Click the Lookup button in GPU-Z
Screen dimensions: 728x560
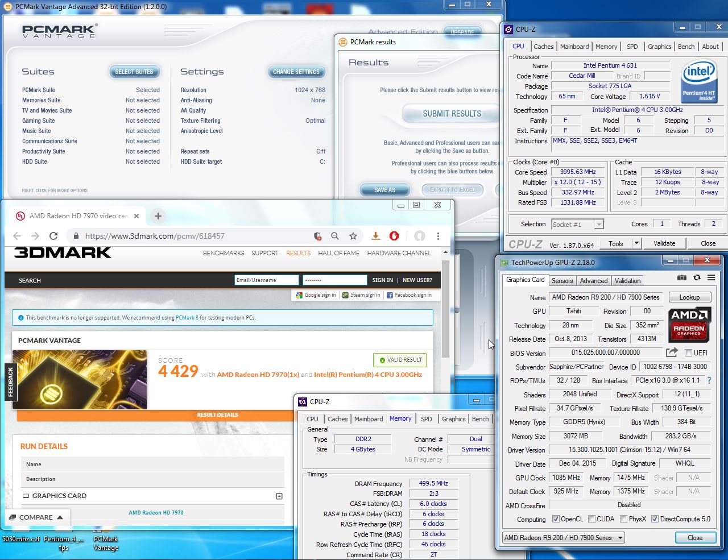coord(689,297)
